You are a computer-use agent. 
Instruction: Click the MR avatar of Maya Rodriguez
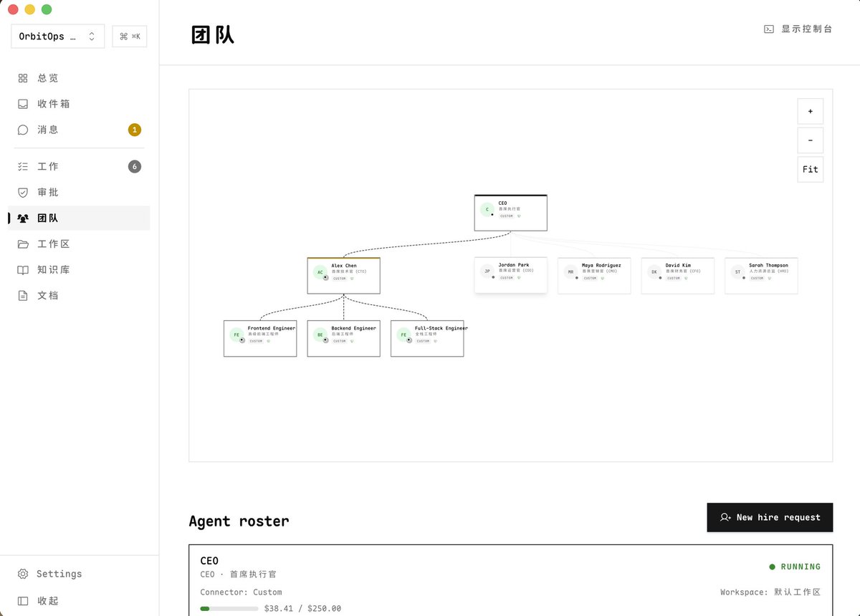point(571,272)
